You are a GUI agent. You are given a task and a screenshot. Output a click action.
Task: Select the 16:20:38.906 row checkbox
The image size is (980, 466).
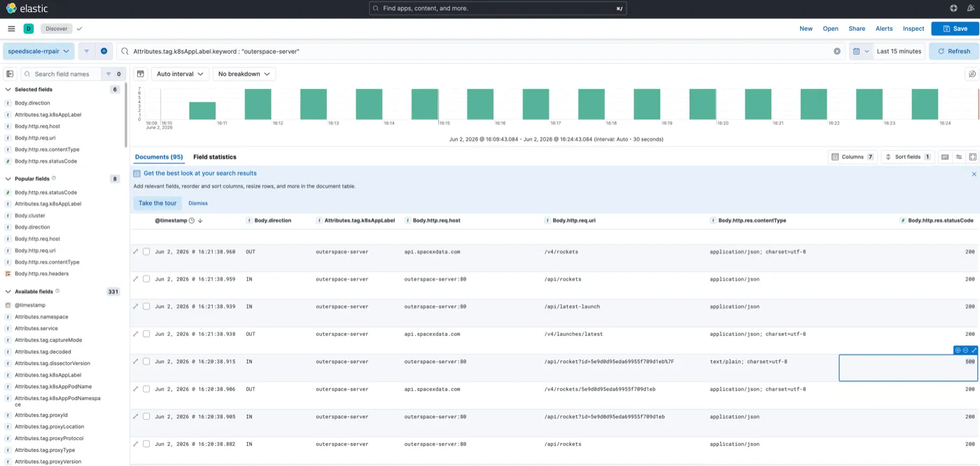pyautogui.click(x=146, y=389)
